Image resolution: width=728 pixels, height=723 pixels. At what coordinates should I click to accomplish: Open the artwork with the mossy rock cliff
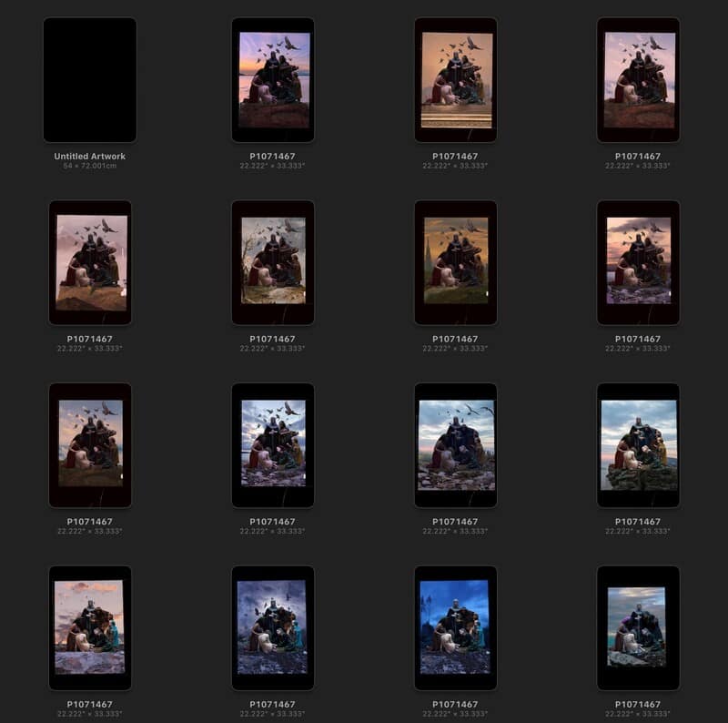point(639,445)
